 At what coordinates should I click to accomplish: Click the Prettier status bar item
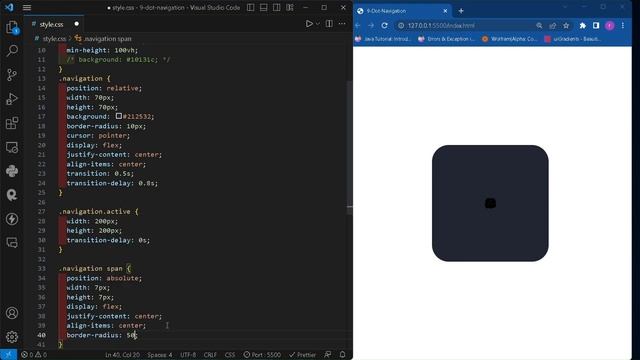[x=302, y=355]
